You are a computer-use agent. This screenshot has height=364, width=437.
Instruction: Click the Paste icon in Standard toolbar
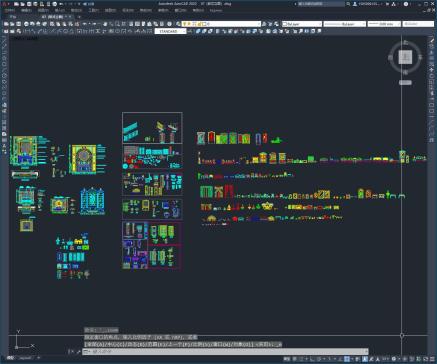pyautogui.click(x=65, y=24)
